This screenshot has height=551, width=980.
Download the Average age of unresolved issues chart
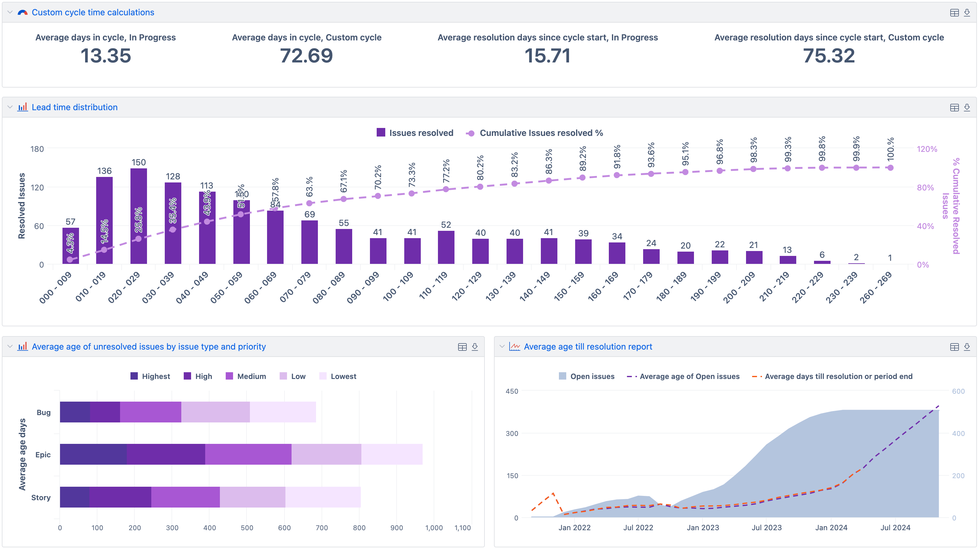(475, 347)
